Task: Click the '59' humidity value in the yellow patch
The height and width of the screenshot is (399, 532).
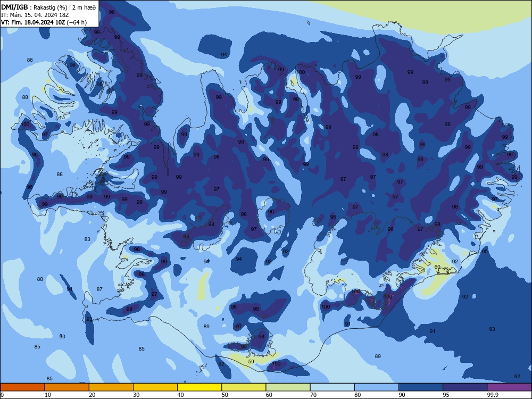Action: coord(251,362)
